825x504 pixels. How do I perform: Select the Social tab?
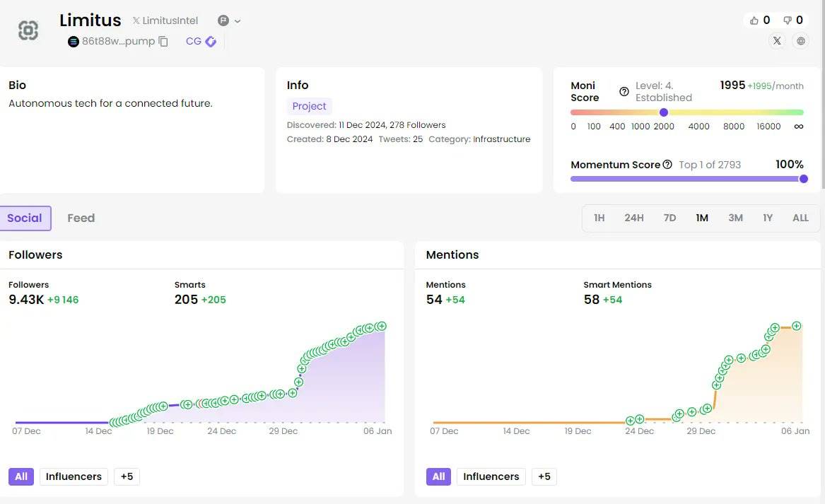(x=25, y=218)
